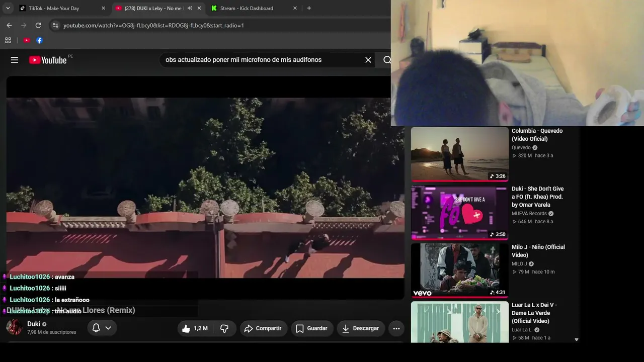This screenshot has height=362, width=644.
Task: Like the video with 1,2 M likes
Action: pyautogui.click(x=195, y=328)
